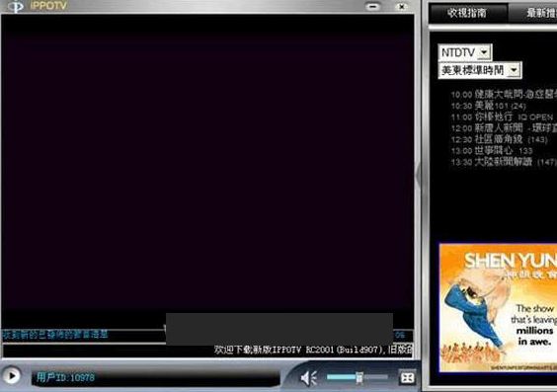Image resolution: width=557 pixels, height=392 pixels.
Task: Select the 12:00 新唐人新聞 program
Action: 504,128
